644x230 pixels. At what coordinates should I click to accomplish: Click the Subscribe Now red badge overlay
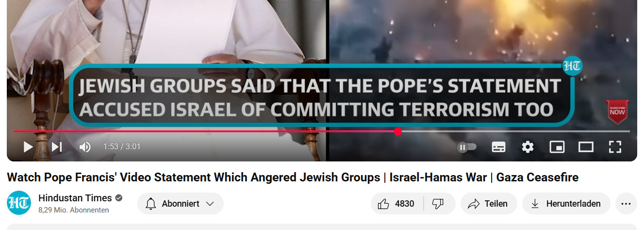coord(617,112)
